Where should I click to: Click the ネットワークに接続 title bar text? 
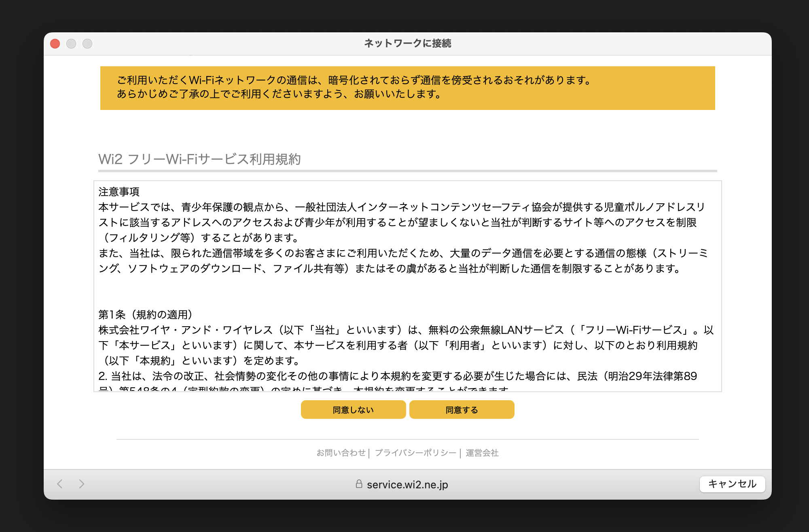tap(409, 43)
